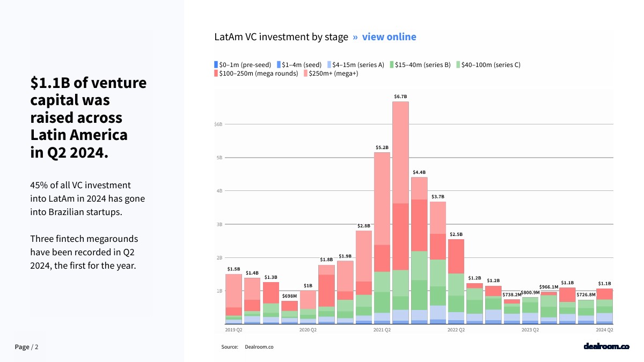Click the $800.9M bar label
This screenshot has width=644, height=362.
530,292
